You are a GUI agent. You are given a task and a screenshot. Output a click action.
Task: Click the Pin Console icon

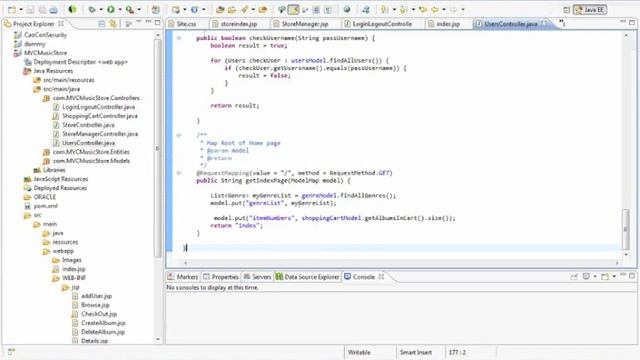point(574,277)
